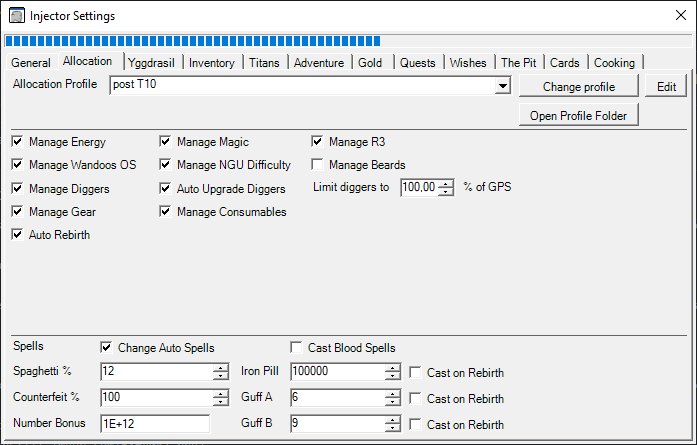Decrease the Limit diggers percentage value
The image size is (697, 445).
point(445,192)
